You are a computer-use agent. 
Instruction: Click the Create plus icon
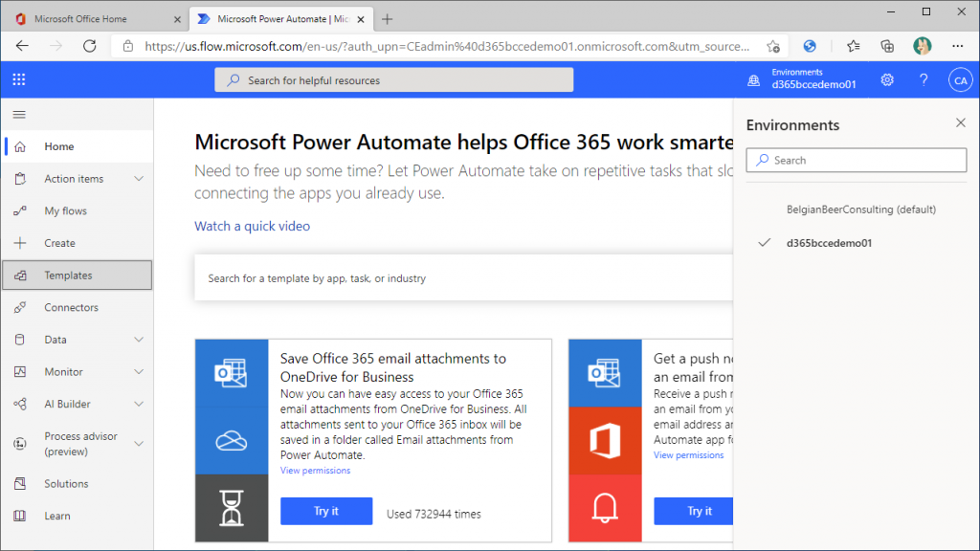20,243
